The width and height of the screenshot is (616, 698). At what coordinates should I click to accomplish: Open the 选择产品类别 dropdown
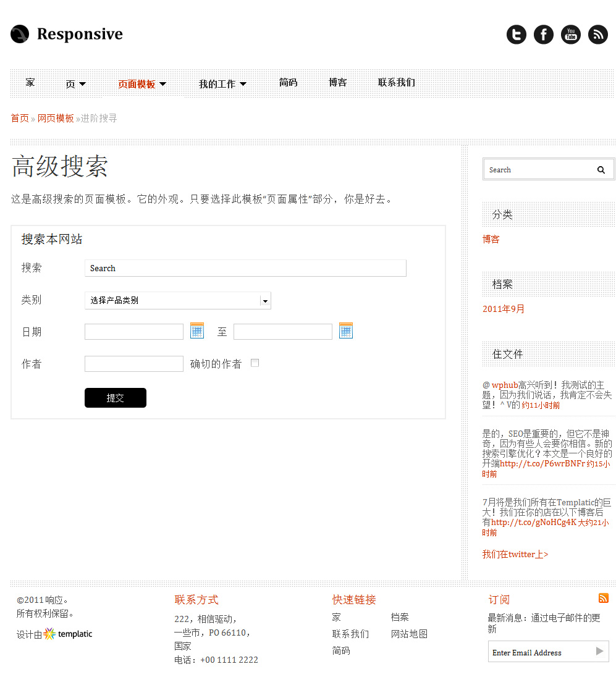tap(177, 300)
